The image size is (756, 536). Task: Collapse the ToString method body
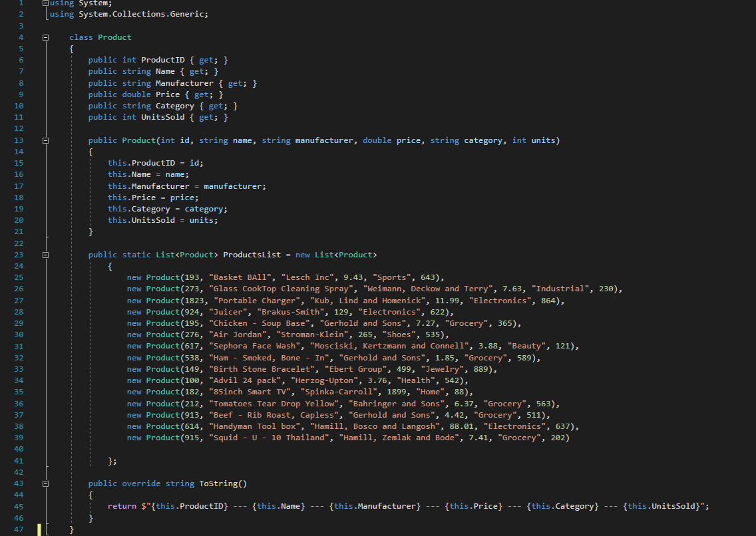click(x=45, y=483)
